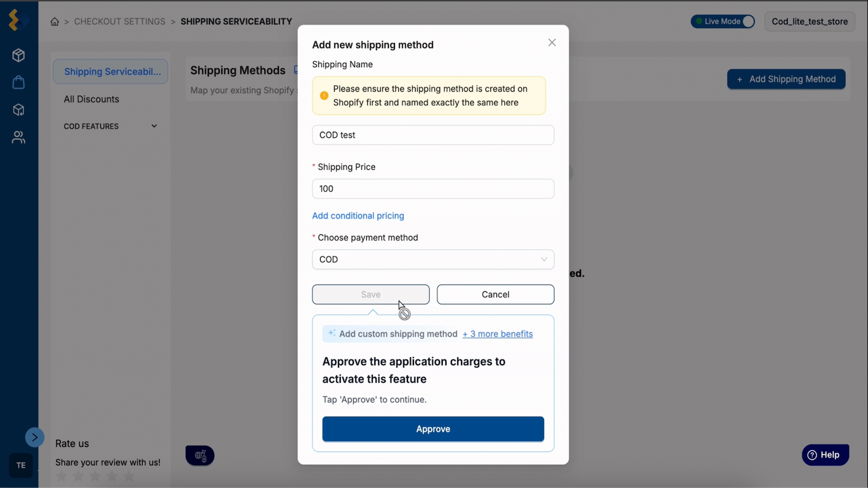Viewport: 868px width, 488px height.
Task: Click the SHIPPING SERVICEABILITY breadcrumb
Action: tap(237, 22)
